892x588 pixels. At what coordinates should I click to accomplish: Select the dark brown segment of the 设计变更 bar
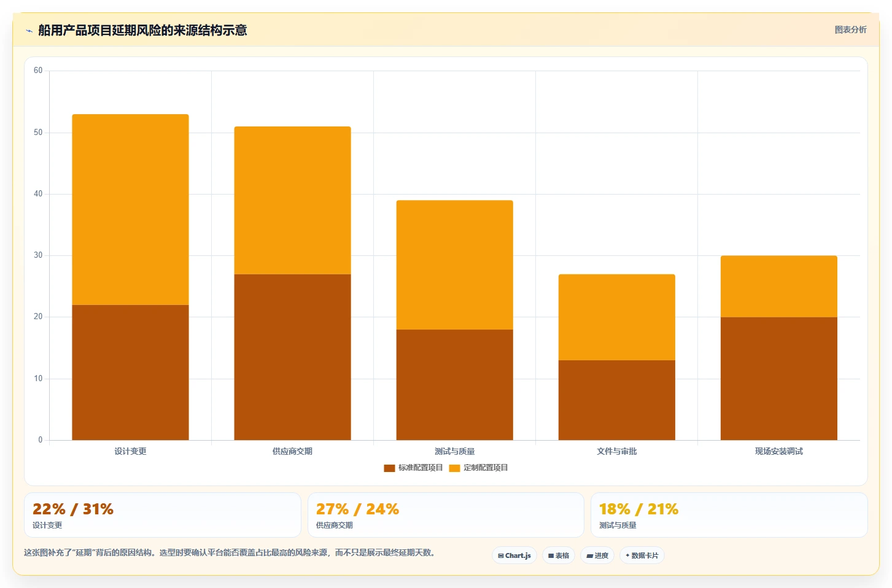pos(130,373)
